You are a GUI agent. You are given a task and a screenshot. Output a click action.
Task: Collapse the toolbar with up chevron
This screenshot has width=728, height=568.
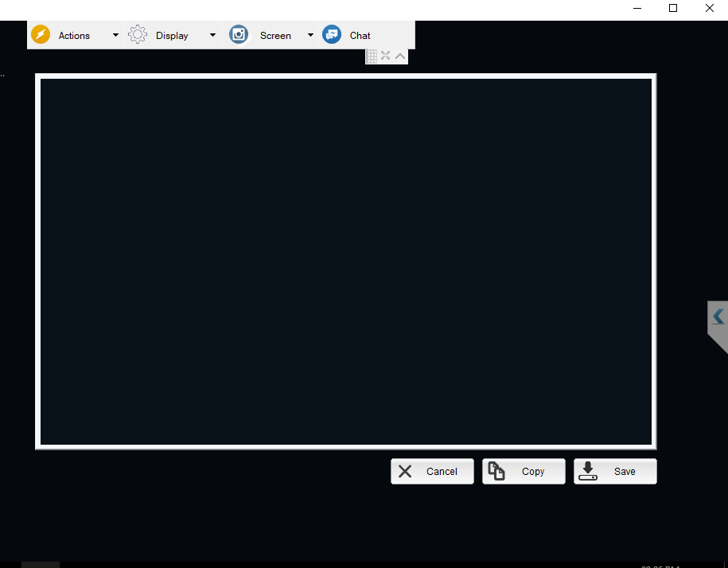[x=400, y=56]
